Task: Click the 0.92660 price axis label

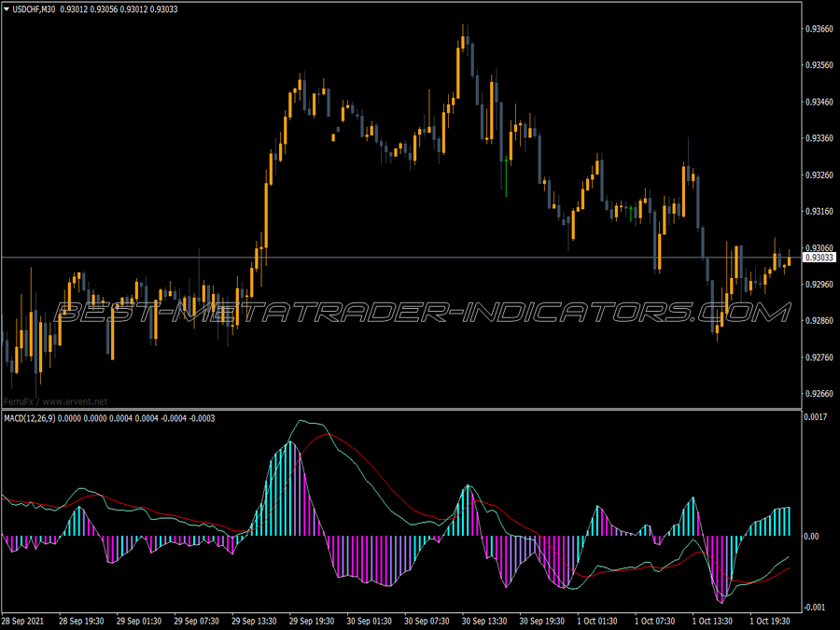Action: pyautogui.click(x=819, y=394)
